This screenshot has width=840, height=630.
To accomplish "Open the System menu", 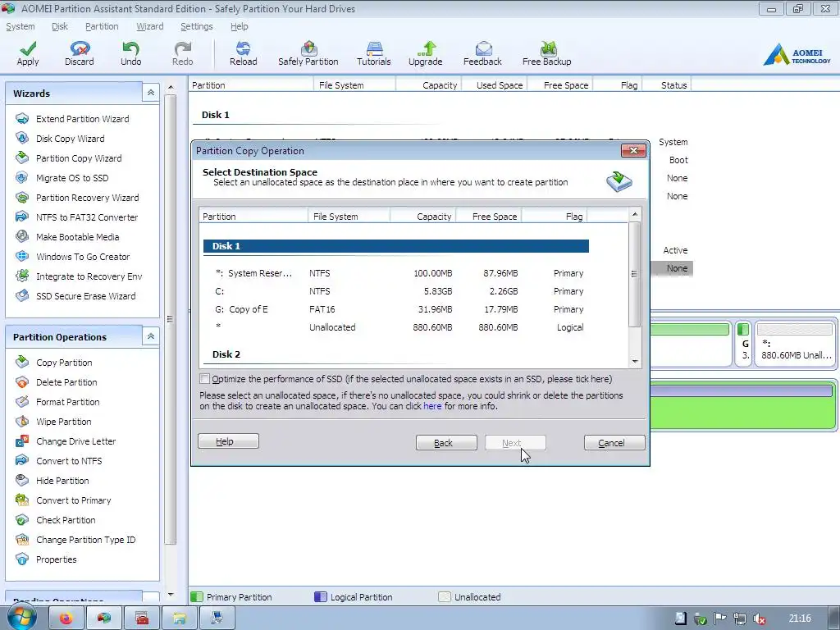I will [x=21, y=26].
